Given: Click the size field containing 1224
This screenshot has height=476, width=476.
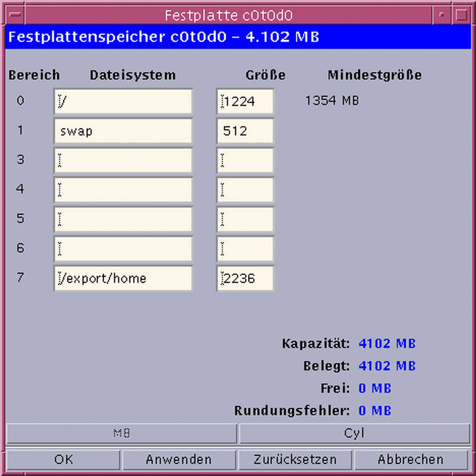Looking at the screenshot, I should pyautogui.click(x=245, y=101).
